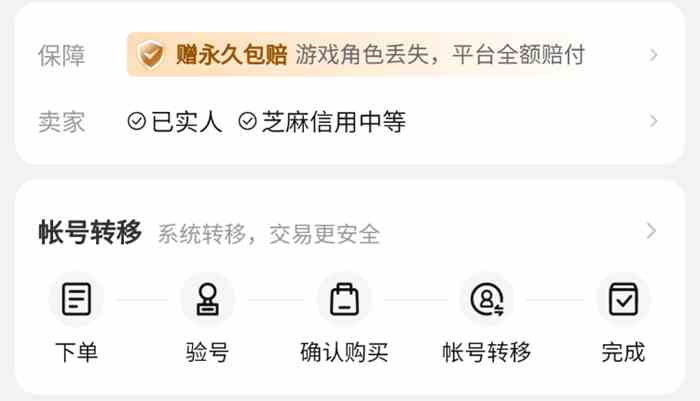This screenshot has width=700, height=401.
Task: Tap the 卖家 row label
Action: [x=62, y=122]
